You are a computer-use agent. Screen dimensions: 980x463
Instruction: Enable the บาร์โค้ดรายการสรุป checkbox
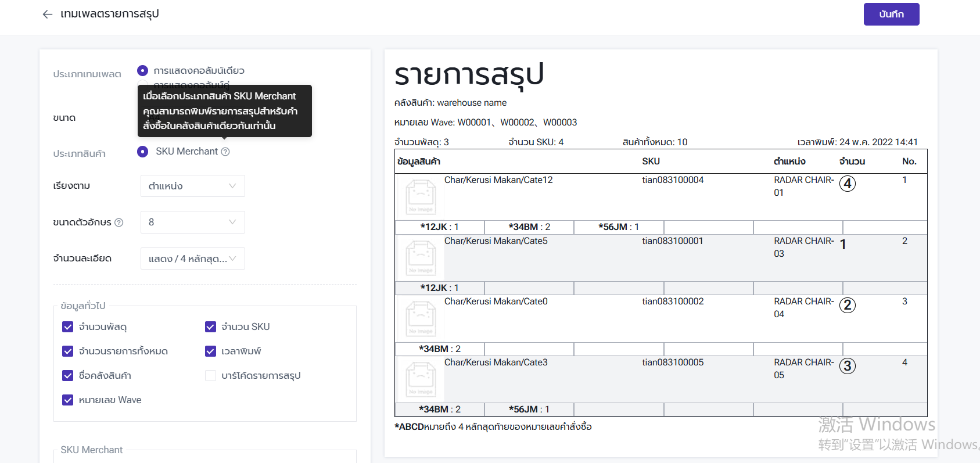pos(210,376)
